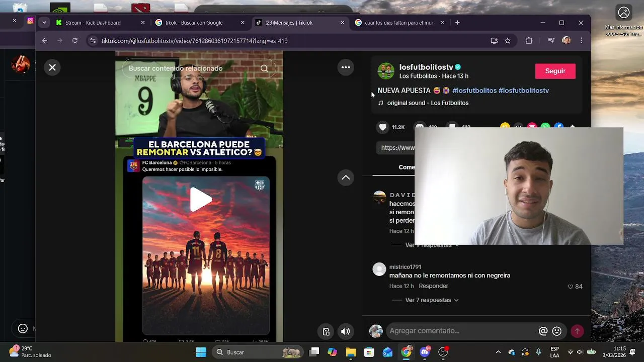This screenshot has width=644, height=362.
Task: Open the Instagram pinned tab
Action: point(31,21)
